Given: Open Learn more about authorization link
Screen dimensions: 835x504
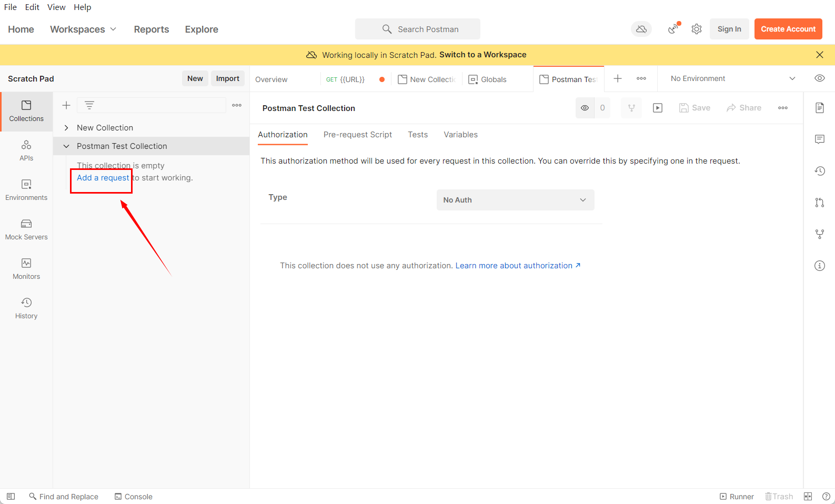Looking at the screenshot, I should (x=518, y=266).
